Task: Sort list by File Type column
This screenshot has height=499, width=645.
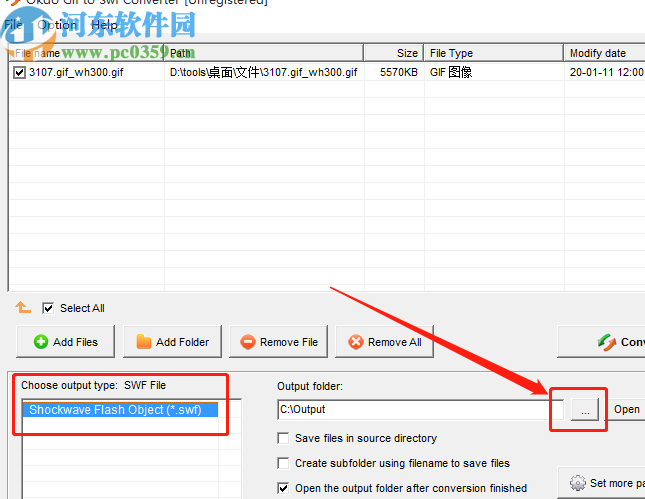Action: 494,53
